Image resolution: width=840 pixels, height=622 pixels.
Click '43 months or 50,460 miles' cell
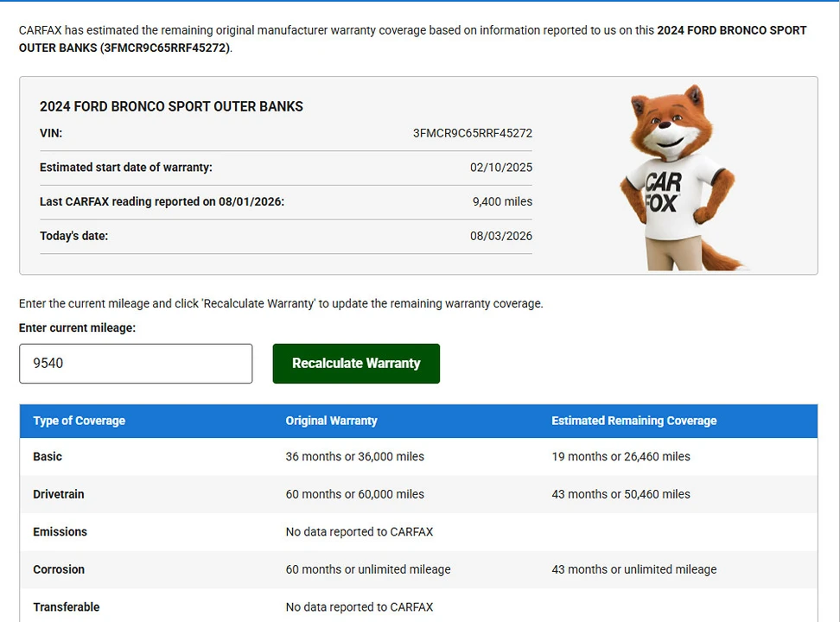pyautogui.click(x=620, y=494)
